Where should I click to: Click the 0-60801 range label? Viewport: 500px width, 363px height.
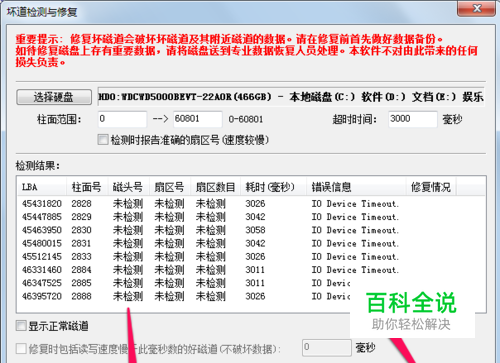coord(246,119)
